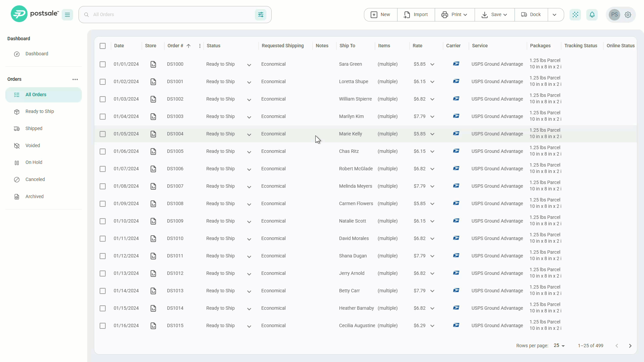Click the green sparkle icon beside the bell
644x362 pixels.
pyautogui.click(x=576, y=15)
